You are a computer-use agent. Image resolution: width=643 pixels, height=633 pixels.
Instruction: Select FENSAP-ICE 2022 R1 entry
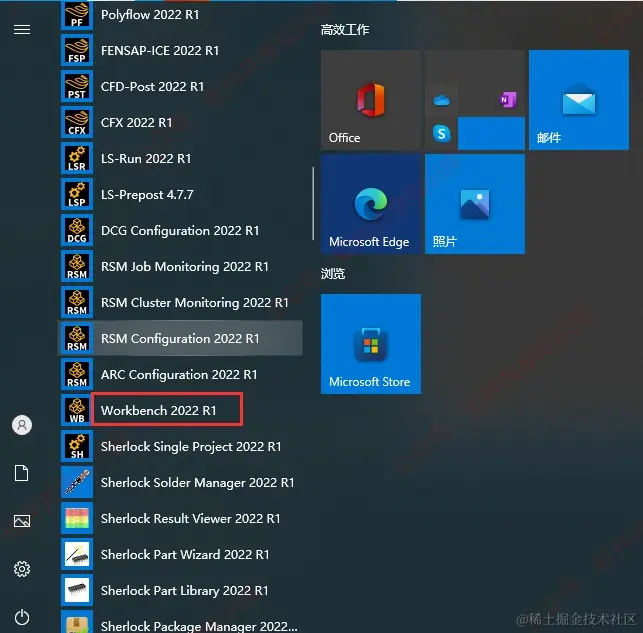click(160, 50)
